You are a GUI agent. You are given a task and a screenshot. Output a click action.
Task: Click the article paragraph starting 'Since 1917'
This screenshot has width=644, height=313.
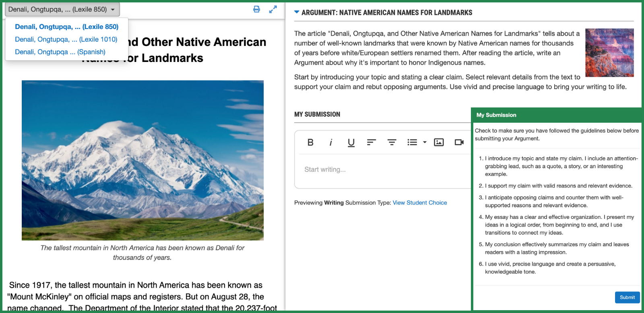point(142,297)
